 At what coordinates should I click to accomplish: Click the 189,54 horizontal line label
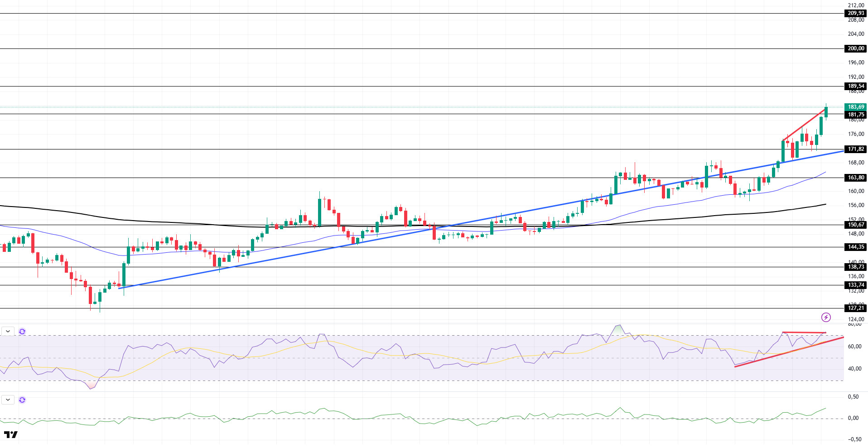pos(856,86)
